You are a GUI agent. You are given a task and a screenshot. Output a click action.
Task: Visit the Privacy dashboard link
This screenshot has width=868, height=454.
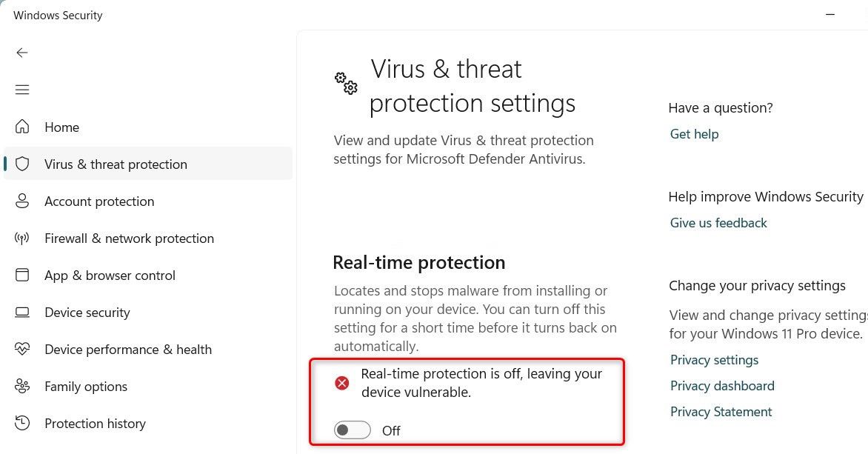click(x=722, y=386)
